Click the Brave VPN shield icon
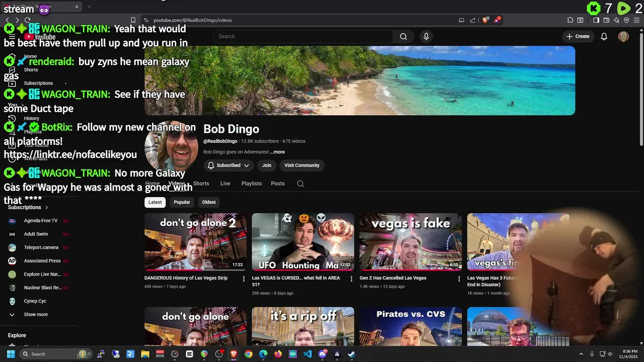644x362 pixels. click(626, 20)
